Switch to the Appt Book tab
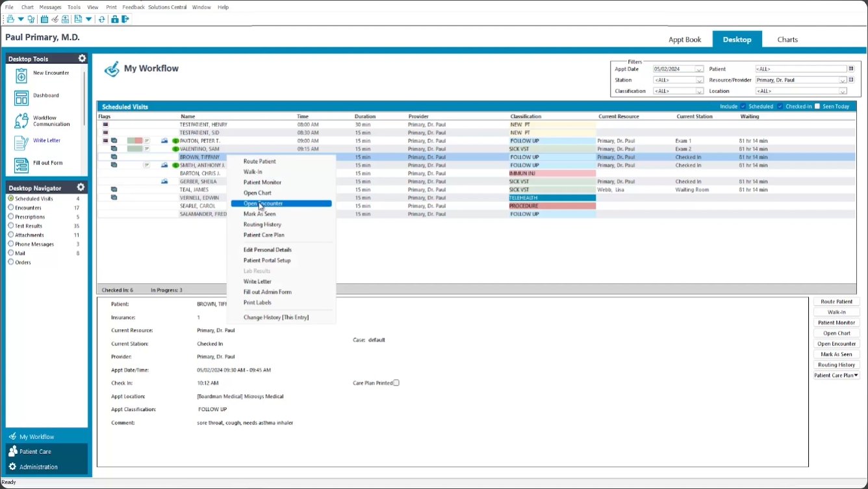 (685, 40)
